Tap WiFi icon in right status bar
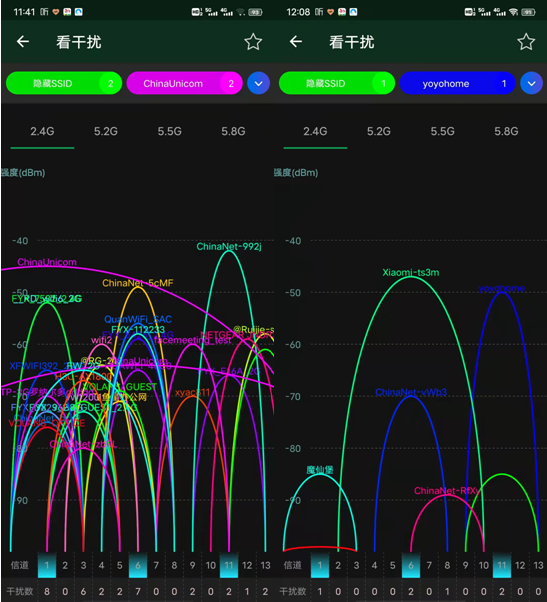This screenshot has height=602, width=547. (513, 12)
